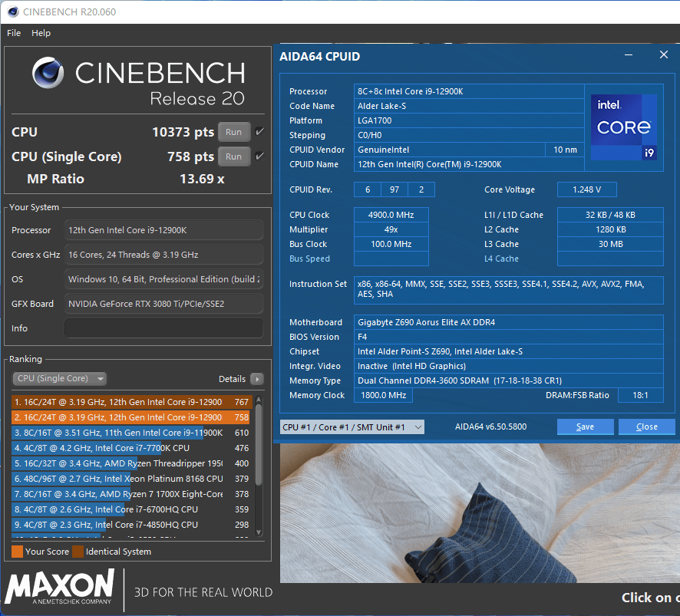The height and width of the screenshot is (616, 680).
Task: Select ranking row 2 scoring 758
Action: (x=131, y=417)
